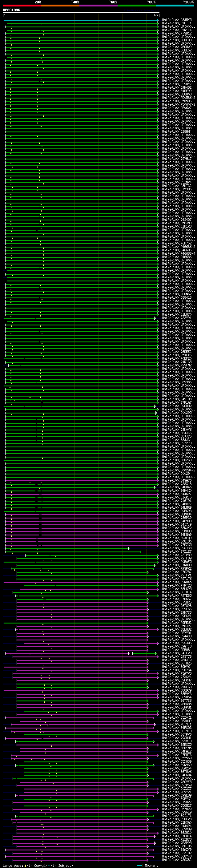Select the UniRef100_B9I1T1 label
This screenshot has width=197, height=868.
(177, 816)
